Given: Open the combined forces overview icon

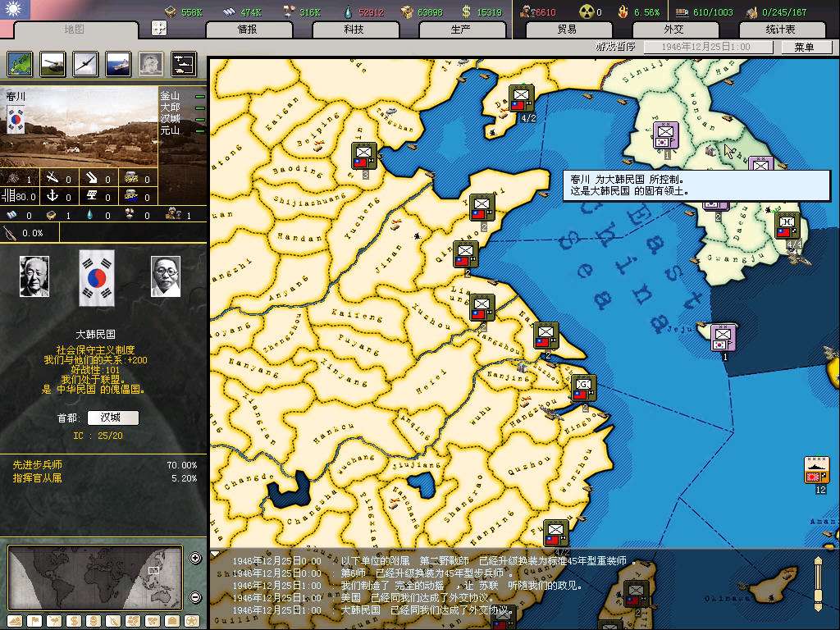Looking at the screenshot, I should click(184, 64).
